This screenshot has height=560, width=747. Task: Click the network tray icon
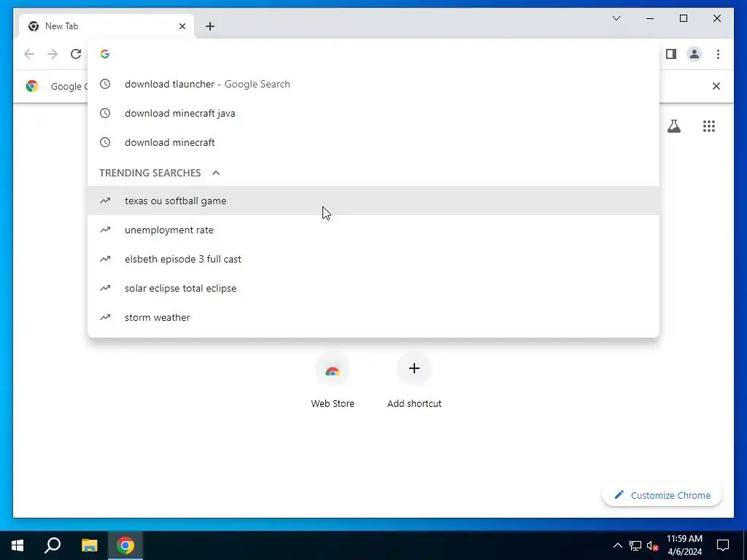635,545
